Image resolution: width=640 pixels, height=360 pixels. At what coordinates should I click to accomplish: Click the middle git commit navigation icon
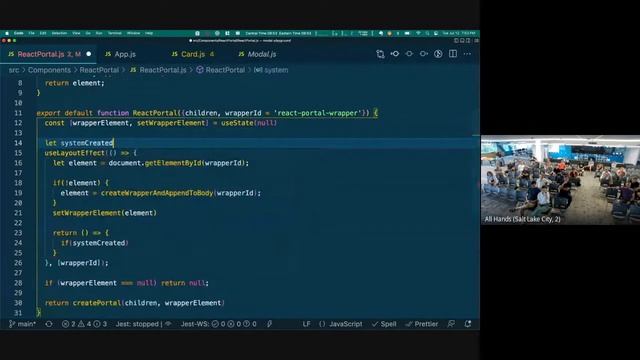coord(409,54)
